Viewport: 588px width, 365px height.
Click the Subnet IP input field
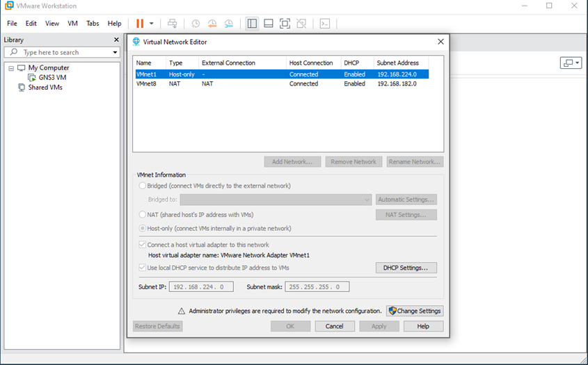pos(201,286)
